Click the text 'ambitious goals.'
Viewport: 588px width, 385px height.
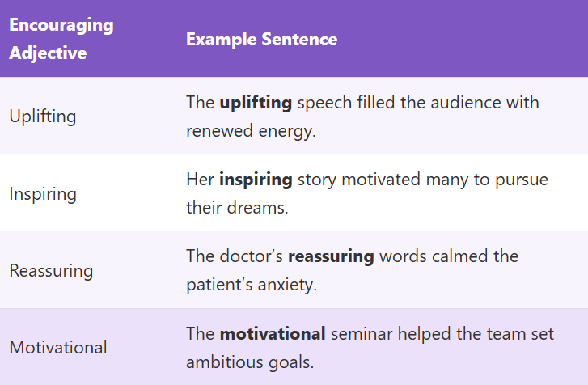[245, 362]
